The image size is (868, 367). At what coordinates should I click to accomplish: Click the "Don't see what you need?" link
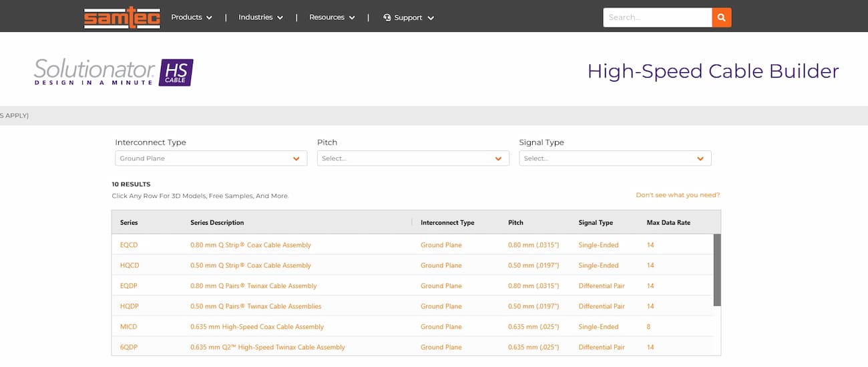pyautogui.click(x=678, y=195)
